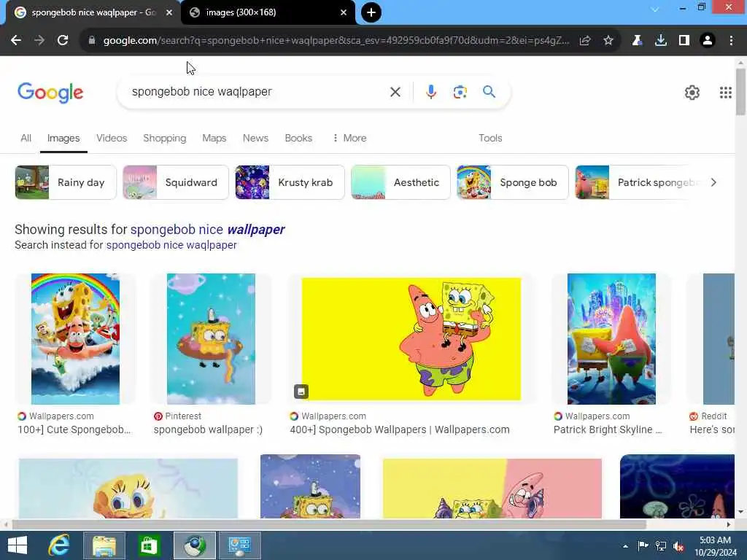
Task: Show hidden system tray icons
Action: tap(625, 546)
